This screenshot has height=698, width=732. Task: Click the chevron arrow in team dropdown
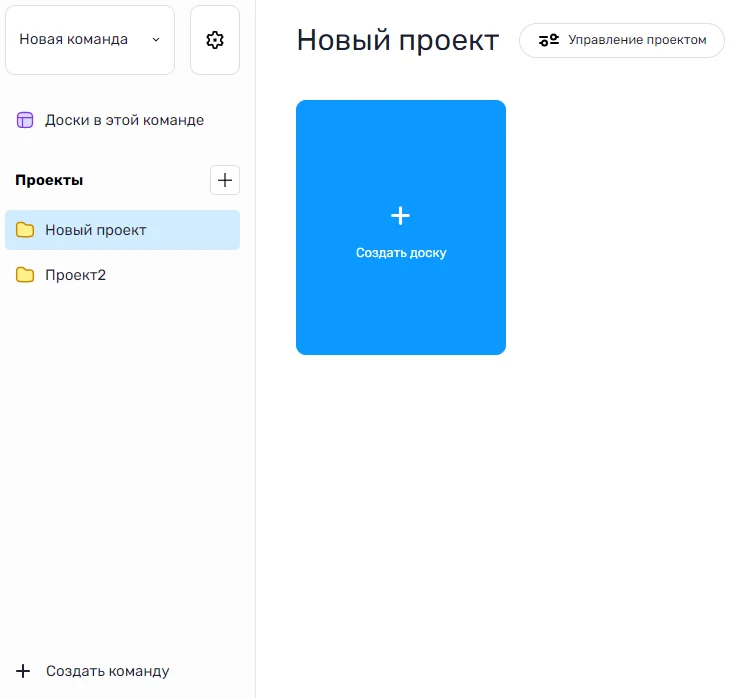(x=155, y=40)
